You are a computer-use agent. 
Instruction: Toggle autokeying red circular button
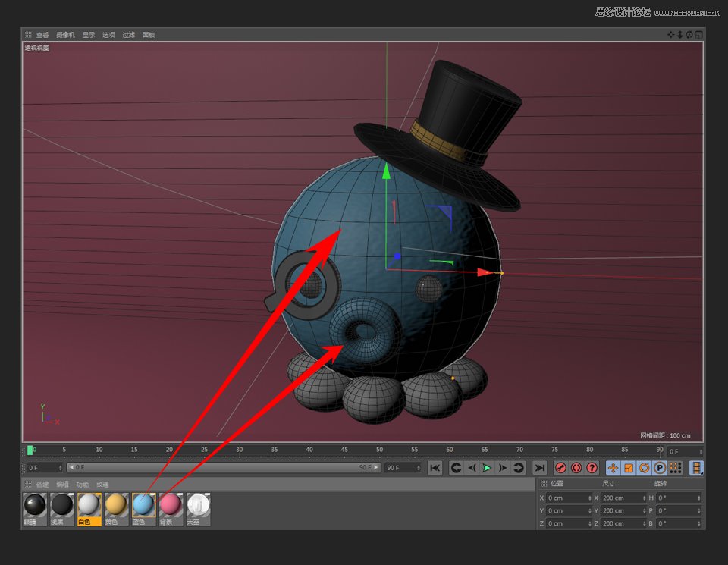click(576, 468)
